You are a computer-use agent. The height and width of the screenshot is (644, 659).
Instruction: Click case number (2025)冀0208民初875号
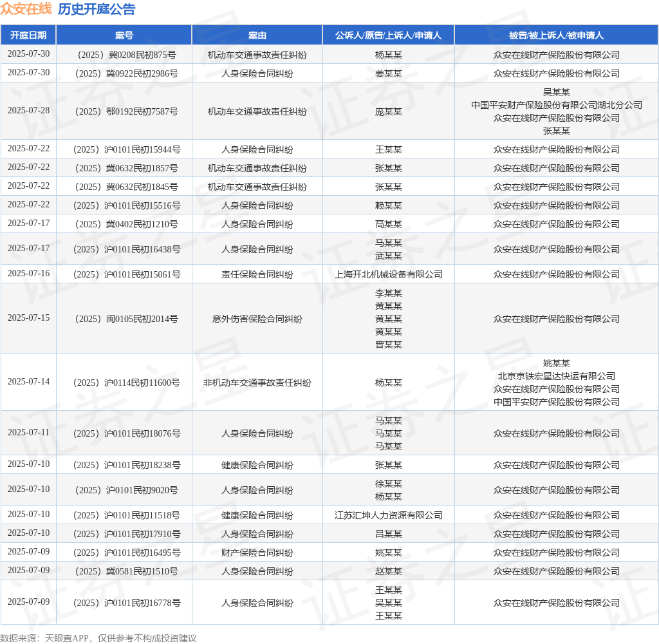pos(127,55)
